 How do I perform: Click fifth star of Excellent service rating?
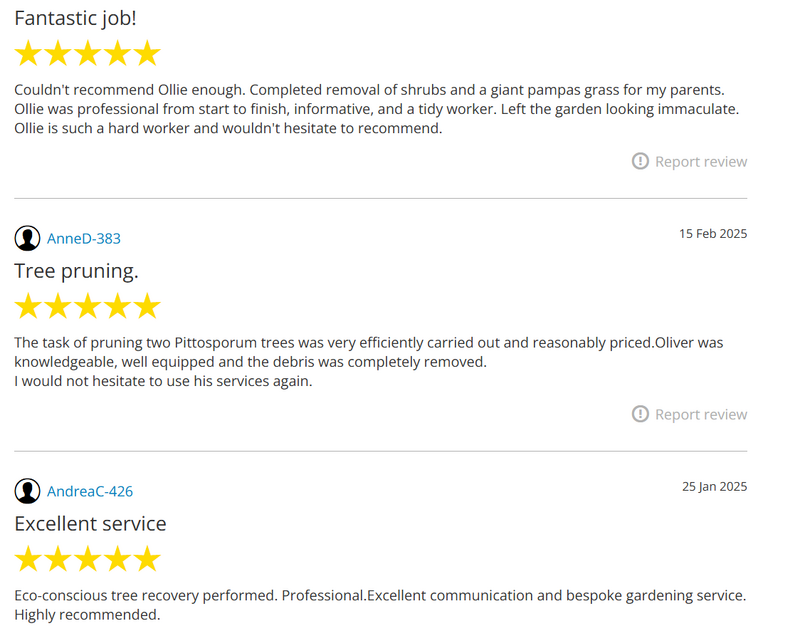[147, 559]
